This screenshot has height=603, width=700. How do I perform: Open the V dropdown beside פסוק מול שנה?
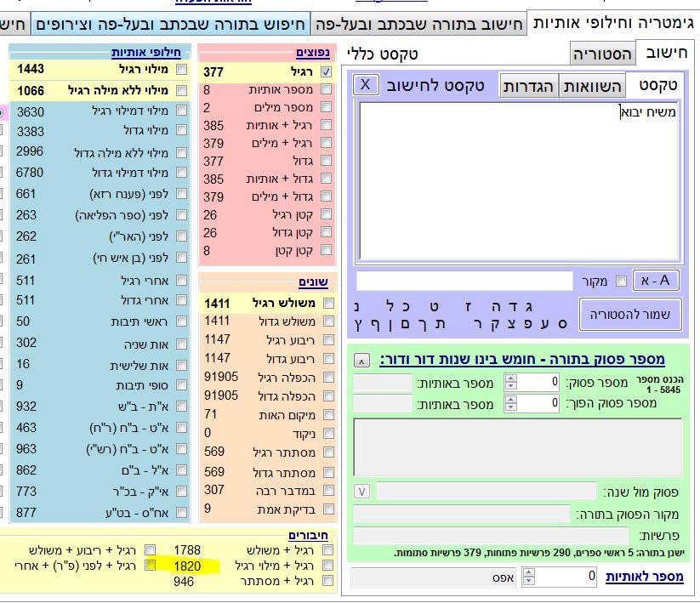pyautogui.click(x=361, y=491)
